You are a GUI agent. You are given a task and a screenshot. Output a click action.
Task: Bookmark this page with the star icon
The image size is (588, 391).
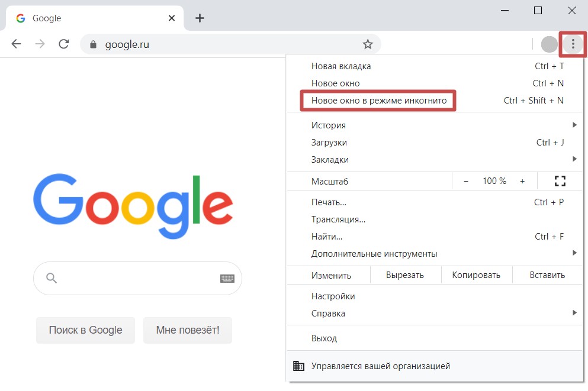coord(368,44)
